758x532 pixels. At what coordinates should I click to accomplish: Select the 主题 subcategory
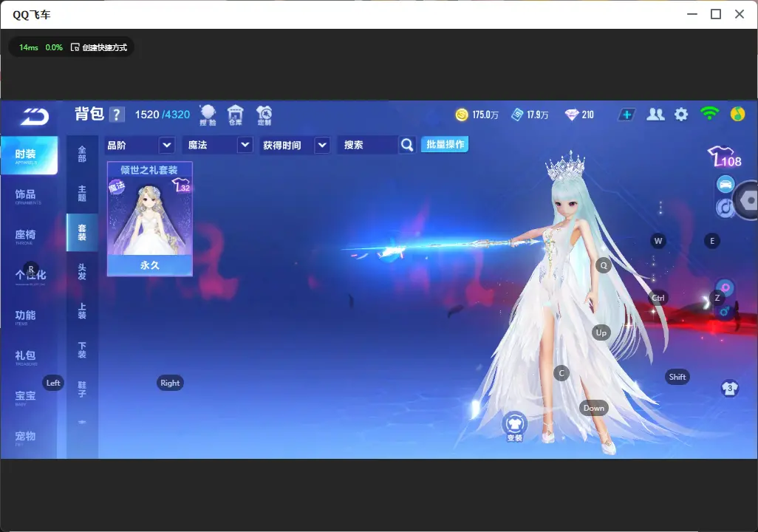82,194
